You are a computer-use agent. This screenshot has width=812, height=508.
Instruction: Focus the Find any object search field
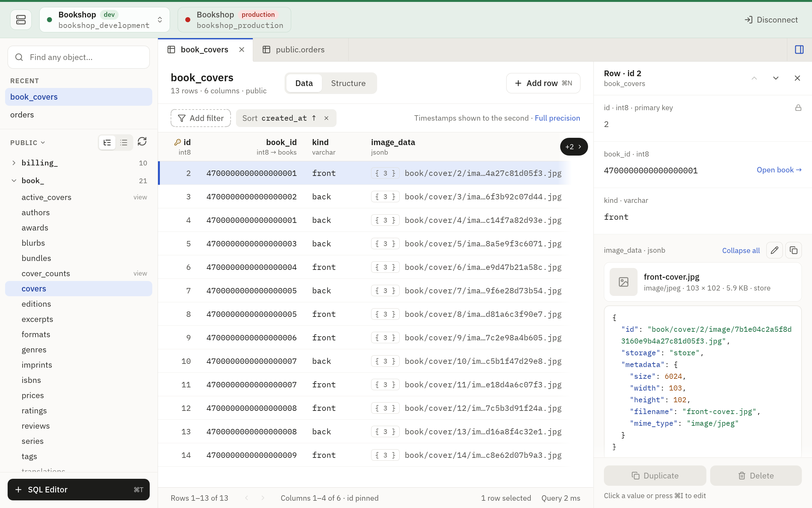click(79, 57)
